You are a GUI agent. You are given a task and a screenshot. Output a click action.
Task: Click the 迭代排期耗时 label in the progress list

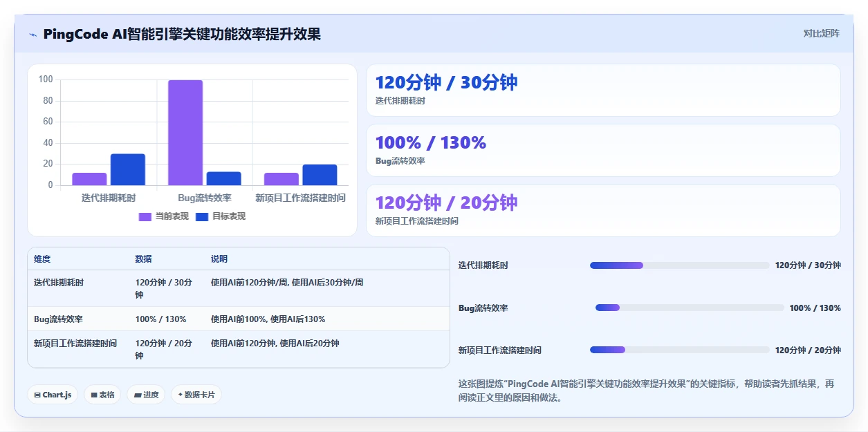pyautogui.click(x=483, y=265)
